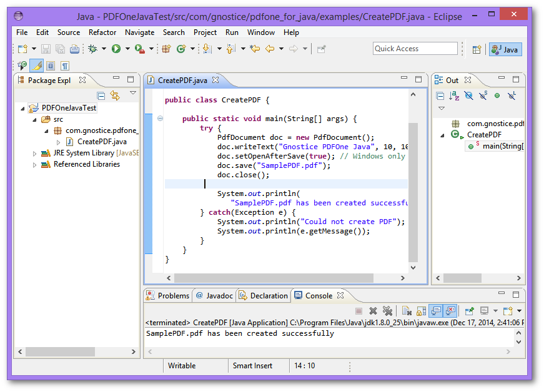The image size is (544, 392).
Task: Run the program with the green Run icon
Action: click(116, 49)
